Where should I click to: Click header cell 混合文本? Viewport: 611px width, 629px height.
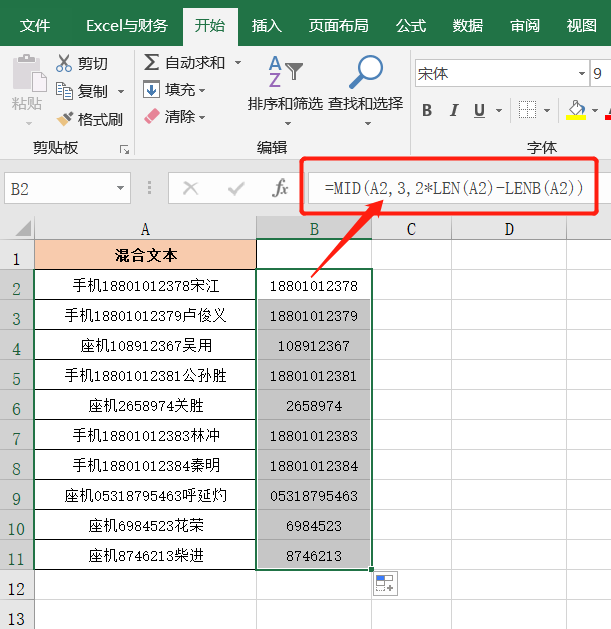pyautogui.click(x=145, y=255)
